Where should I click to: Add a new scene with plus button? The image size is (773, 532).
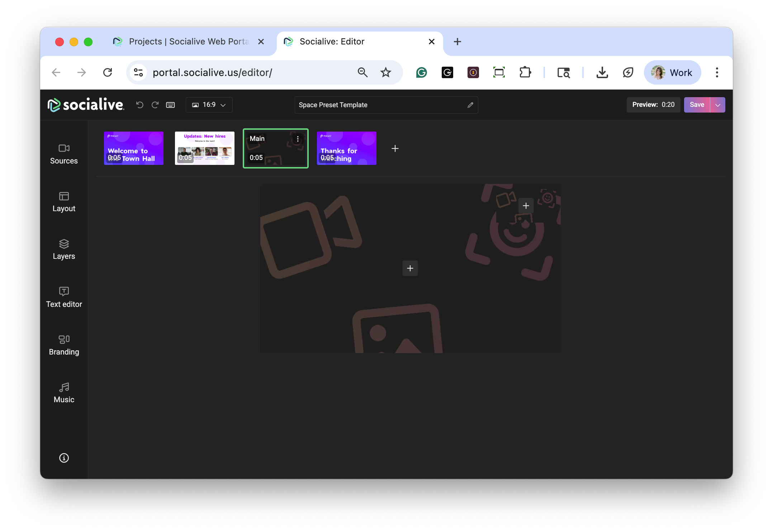click(395, 148)
